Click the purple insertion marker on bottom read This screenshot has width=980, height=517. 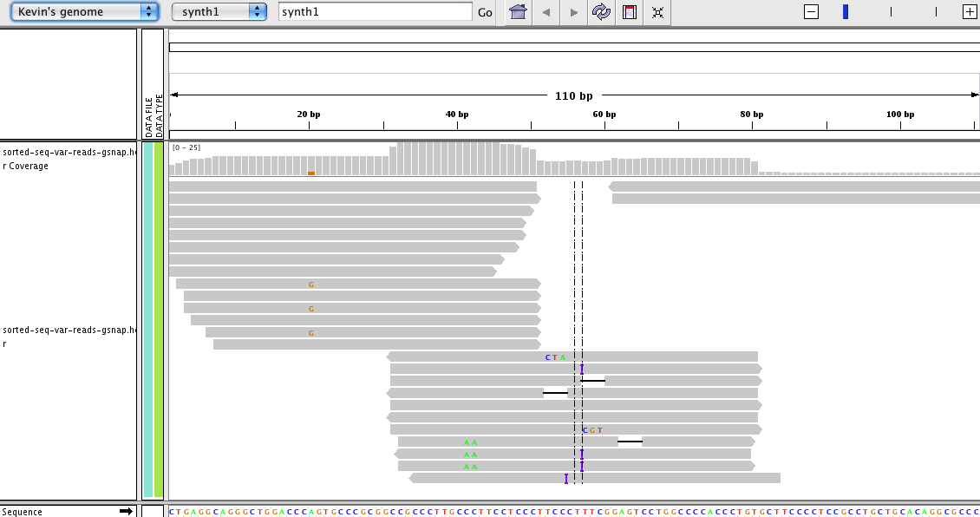(x=566, y=478)
